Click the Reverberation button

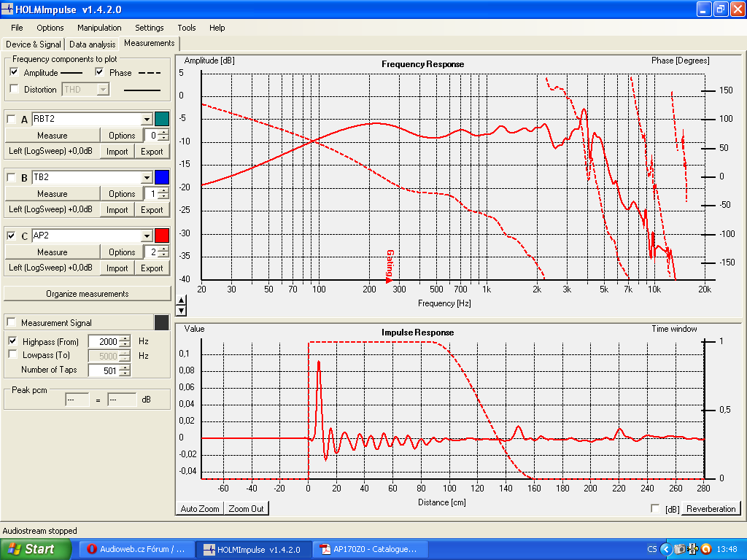point(711,508)
